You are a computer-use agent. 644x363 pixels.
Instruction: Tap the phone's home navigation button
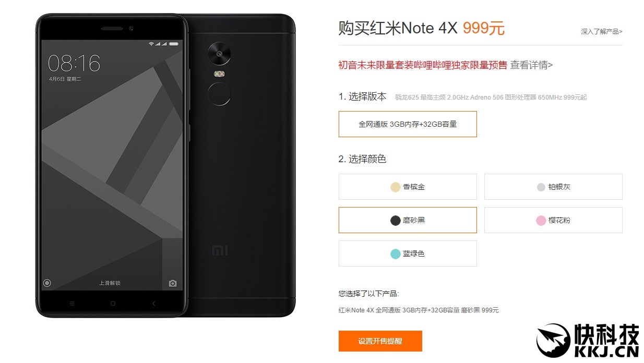(113, 304)
